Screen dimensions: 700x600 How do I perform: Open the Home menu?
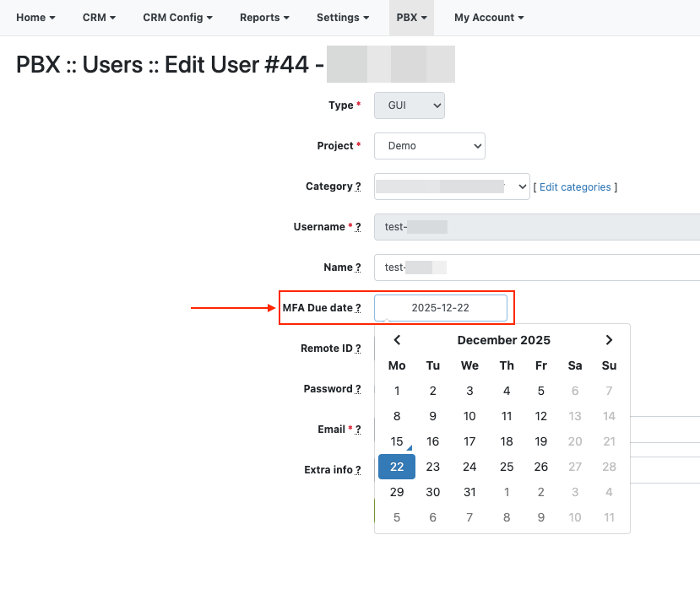point(35,17)
